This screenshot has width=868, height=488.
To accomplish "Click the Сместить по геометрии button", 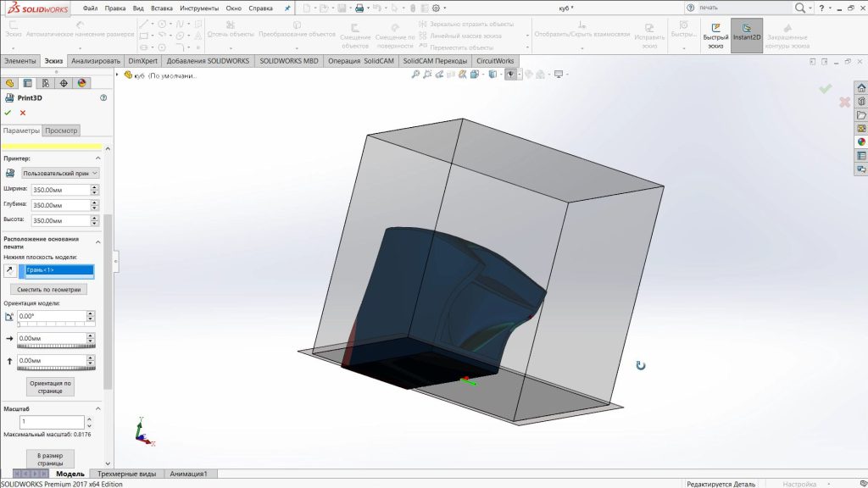I will coord(48,290).
